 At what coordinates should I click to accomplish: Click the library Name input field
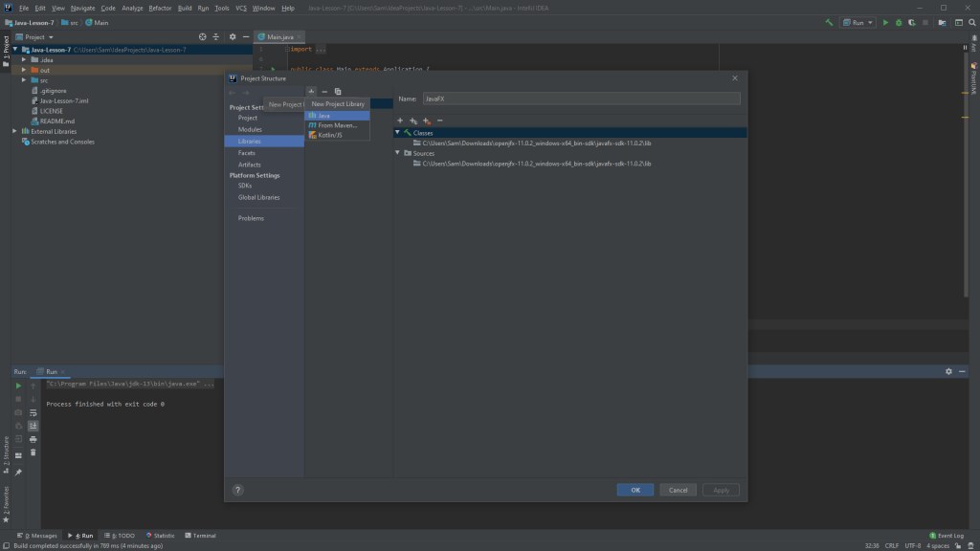[581, 98]
